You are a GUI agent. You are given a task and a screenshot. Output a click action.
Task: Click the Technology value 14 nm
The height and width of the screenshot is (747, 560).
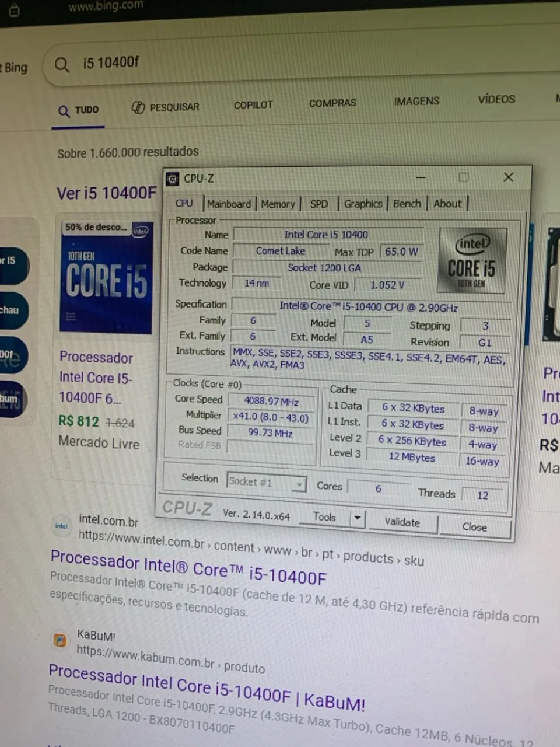257,284
